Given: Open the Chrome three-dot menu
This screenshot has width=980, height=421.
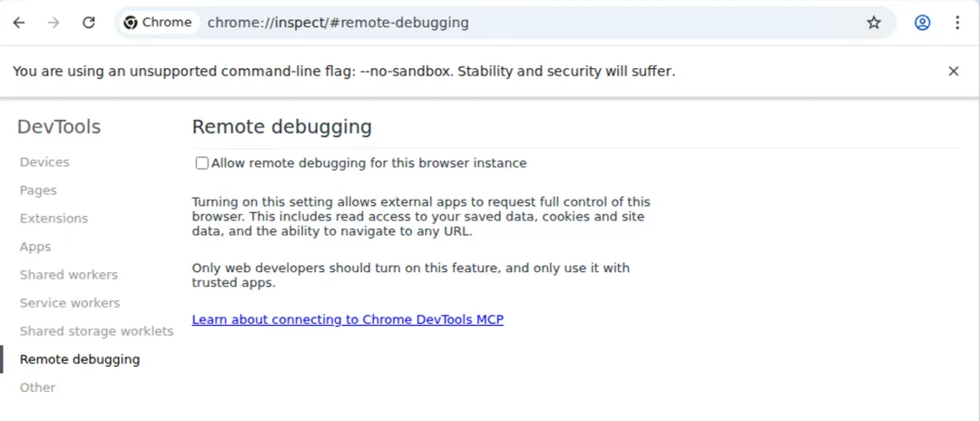Looking at the screenshot, I should [x=957, y=23].
